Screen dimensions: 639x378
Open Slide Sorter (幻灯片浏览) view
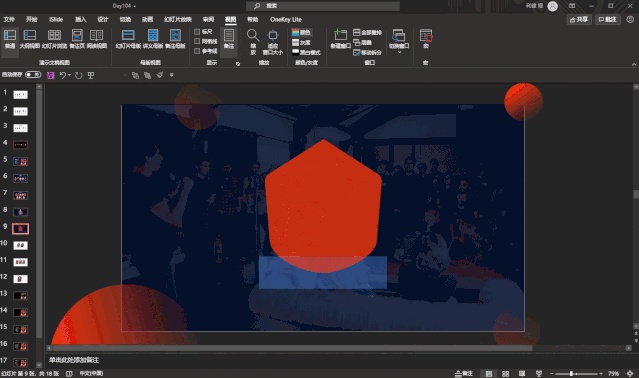(54, 39)
